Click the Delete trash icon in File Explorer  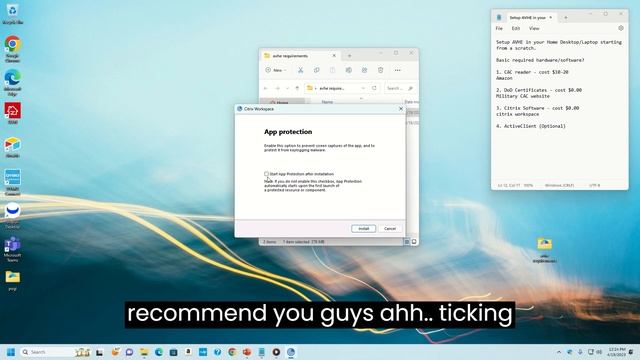[380, 70]
